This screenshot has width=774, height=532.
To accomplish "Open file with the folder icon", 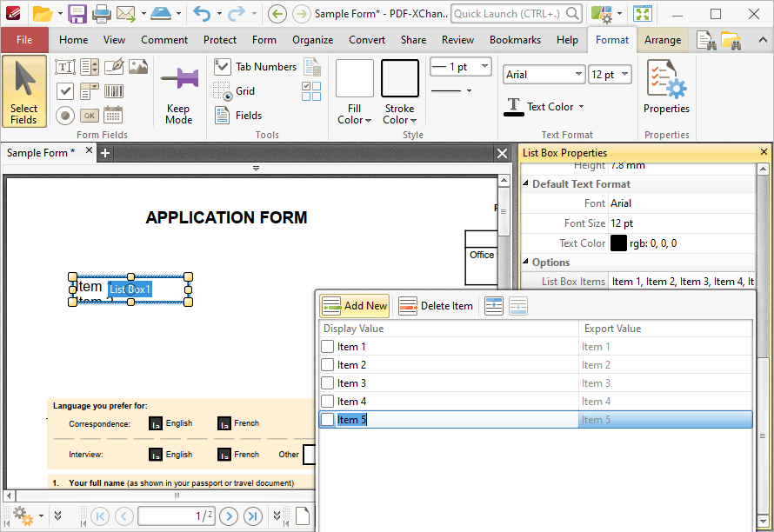I will [43, 14].
